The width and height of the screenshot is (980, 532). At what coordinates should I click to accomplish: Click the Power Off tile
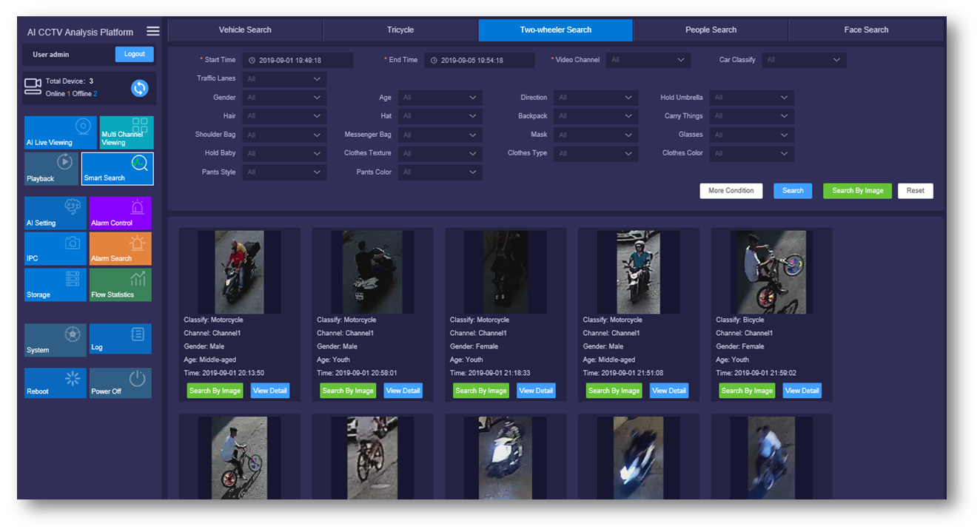(120, 383)
